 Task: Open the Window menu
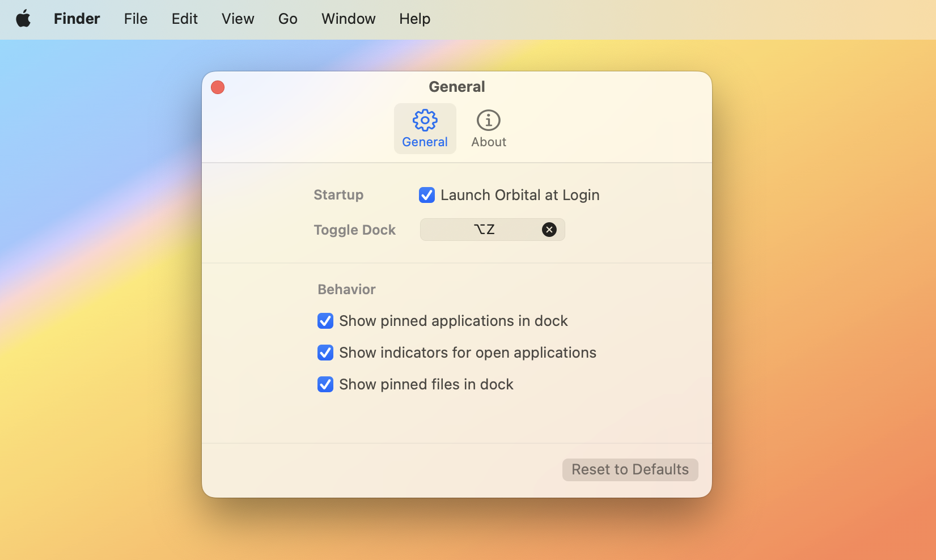tap(349, 19)
